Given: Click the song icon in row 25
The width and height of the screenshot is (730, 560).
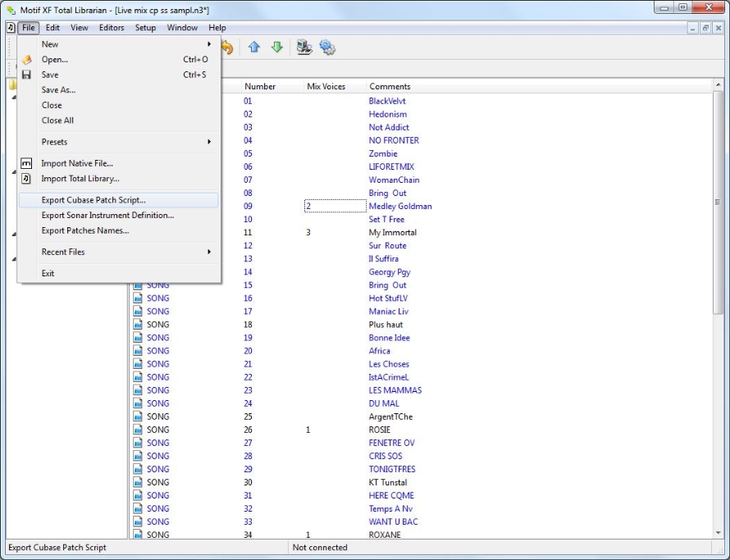Looking at the screenshot, I should point(138,417).
